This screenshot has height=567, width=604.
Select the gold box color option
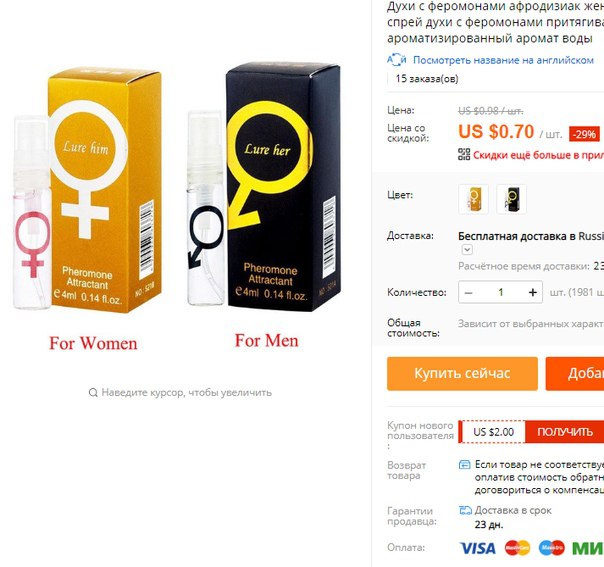pyautogui.click(x=473, y=199)
